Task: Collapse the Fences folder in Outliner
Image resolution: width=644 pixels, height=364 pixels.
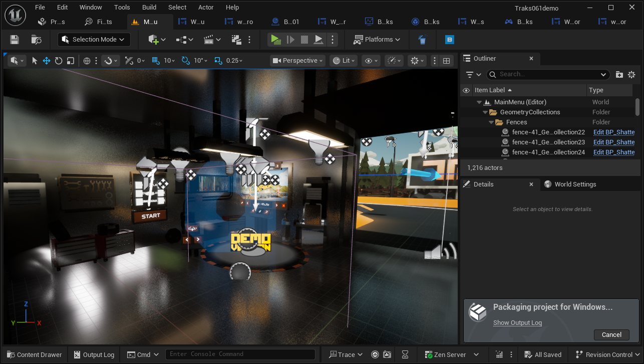Action: [492, 122]
